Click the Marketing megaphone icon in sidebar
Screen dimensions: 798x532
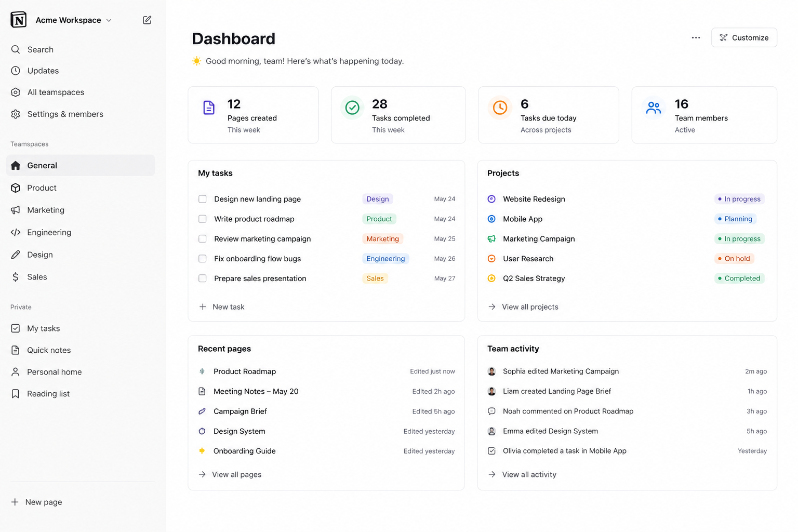click(x=16, y=210)
